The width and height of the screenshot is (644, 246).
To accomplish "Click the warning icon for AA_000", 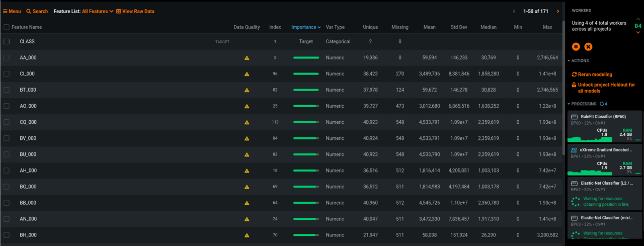I will [247, 58].
